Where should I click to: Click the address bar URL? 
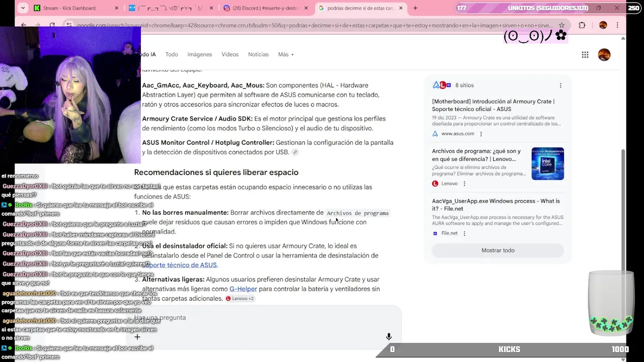click(x=314, y=25)
